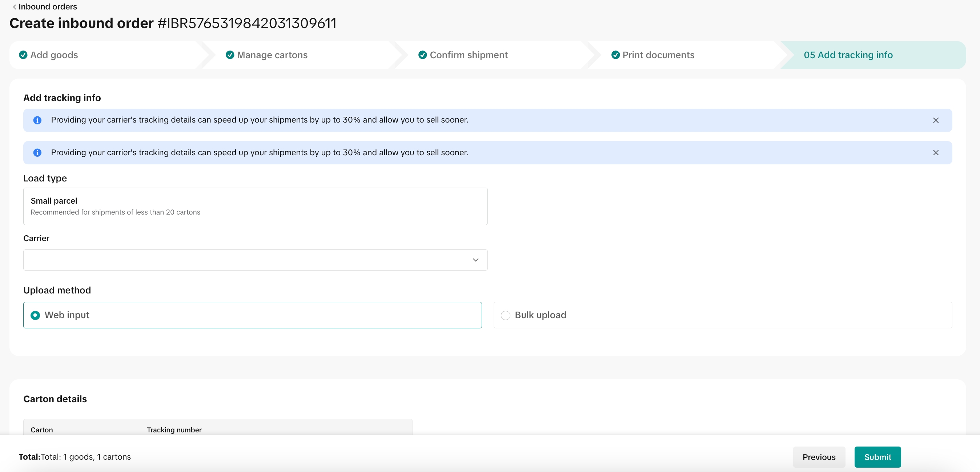Switch to 05 Add tracking info step
Viewport: 980px width, 472px height.
848,55
